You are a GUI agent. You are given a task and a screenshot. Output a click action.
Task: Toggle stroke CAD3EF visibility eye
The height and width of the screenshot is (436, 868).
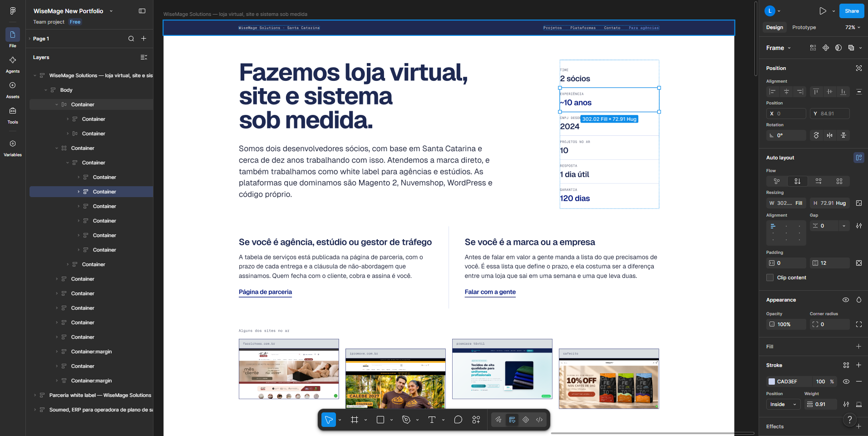click(846, 381)
